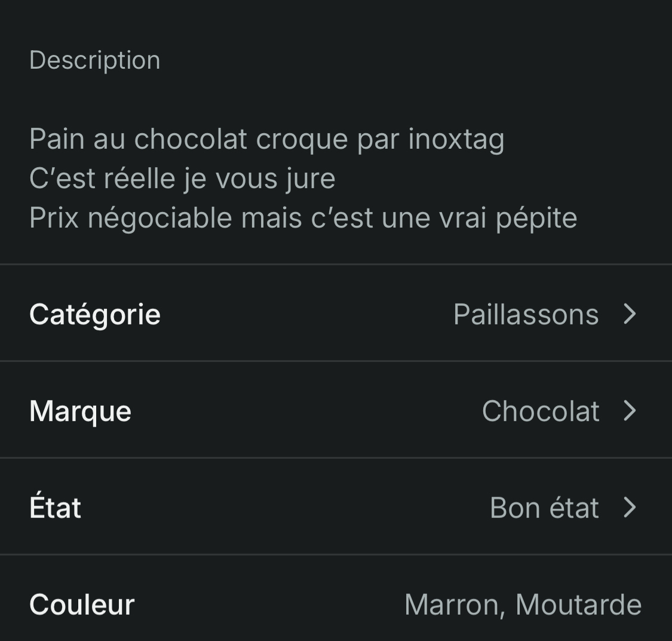The height and width of the screenshot is (641, 672).
Task: Tap the Marque label
Action: [80, 411]
